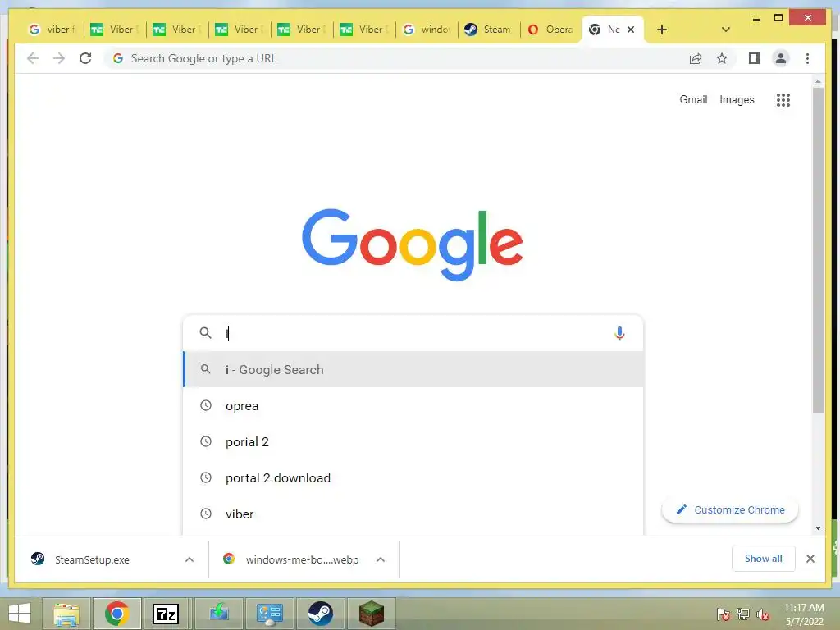This screenshot has width=840, height=630.
Task: Open the Gmail link
Action: click(693, 99)
